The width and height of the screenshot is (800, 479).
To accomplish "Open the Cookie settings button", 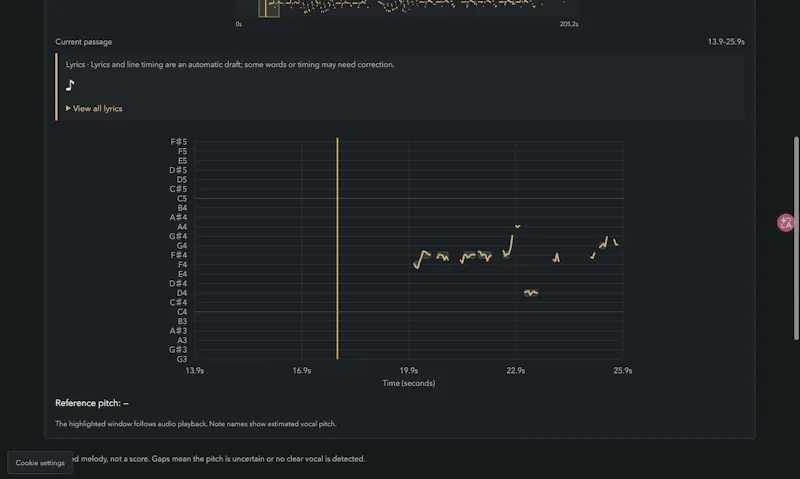I will click(40, 463).
